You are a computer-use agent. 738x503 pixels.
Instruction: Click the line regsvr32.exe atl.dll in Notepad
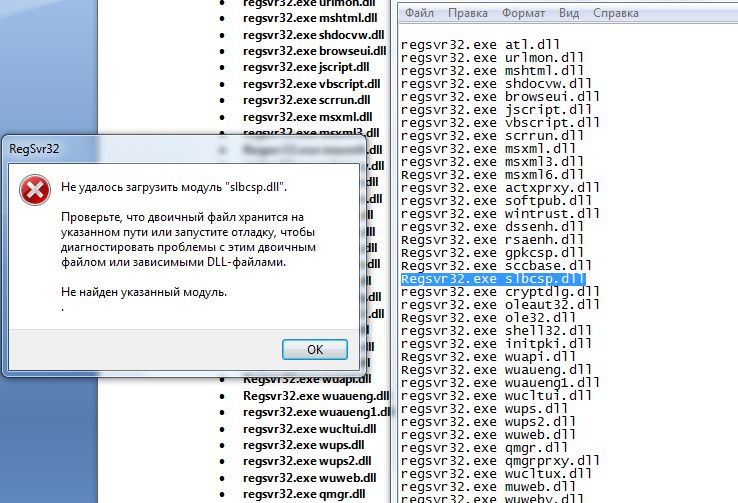[x=480, y=45]
